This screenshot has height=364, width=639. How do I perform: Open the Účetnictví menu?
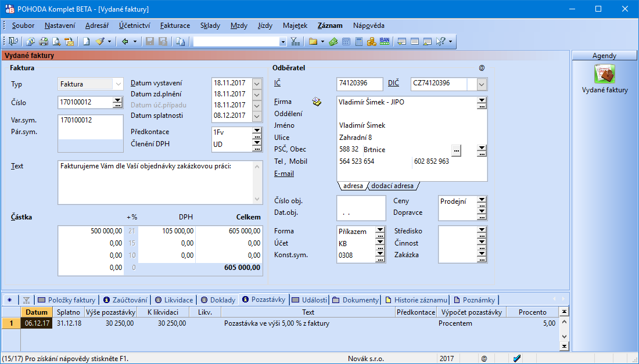(135, 25)
